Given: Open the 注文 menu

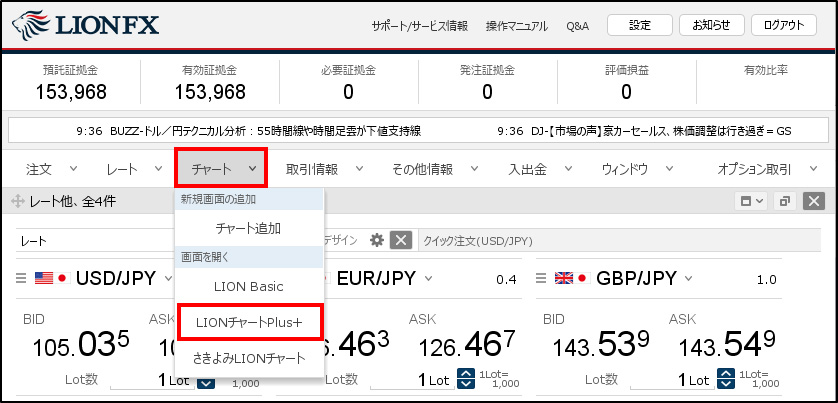Looking at the screenshot, I should 51,169.
